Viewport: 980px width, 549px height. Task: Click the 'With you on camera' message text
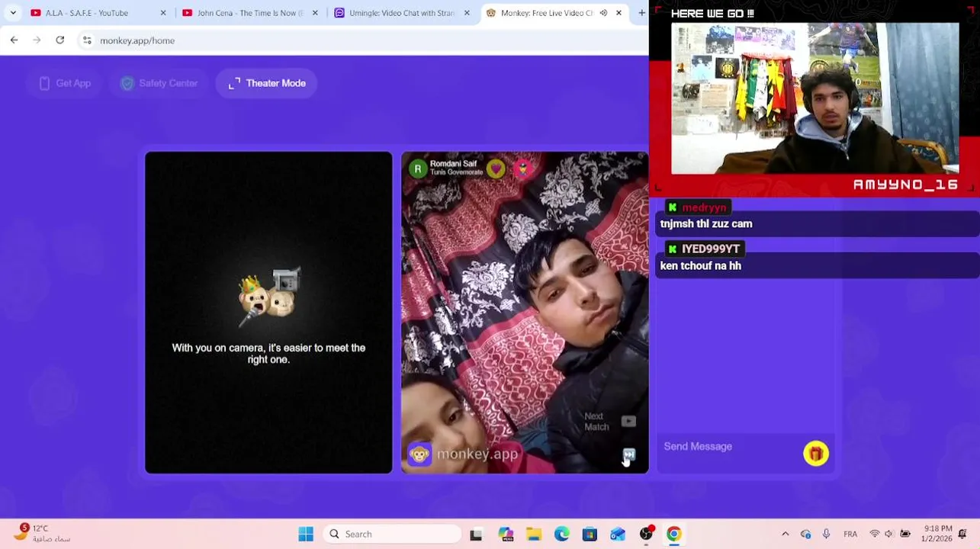point(268,354)
